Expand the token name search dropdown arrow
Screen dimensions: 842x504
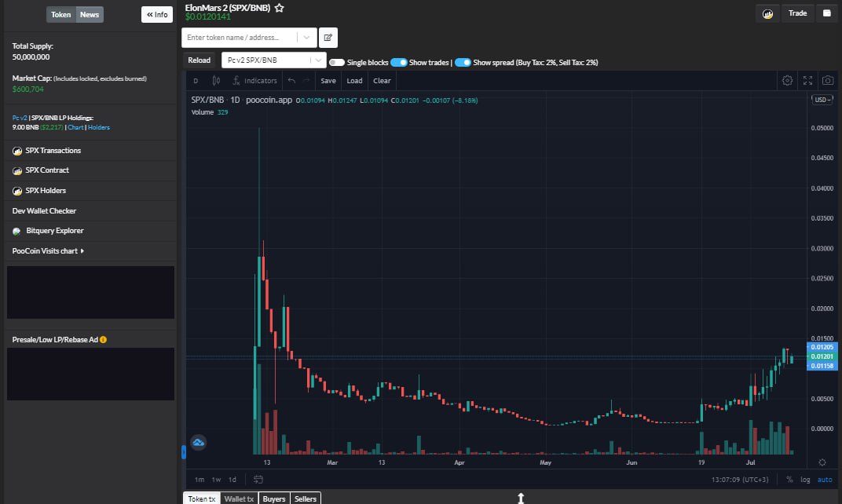[307, 37]
